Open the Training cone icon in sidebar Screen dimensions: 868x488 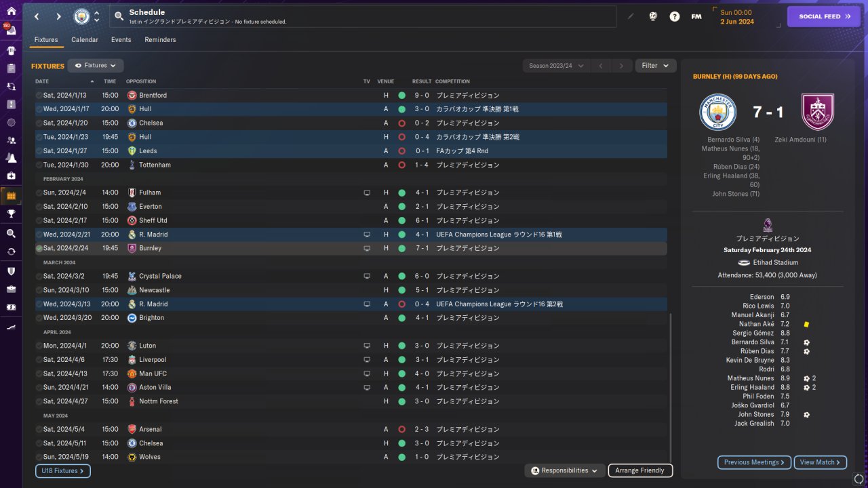11,159
